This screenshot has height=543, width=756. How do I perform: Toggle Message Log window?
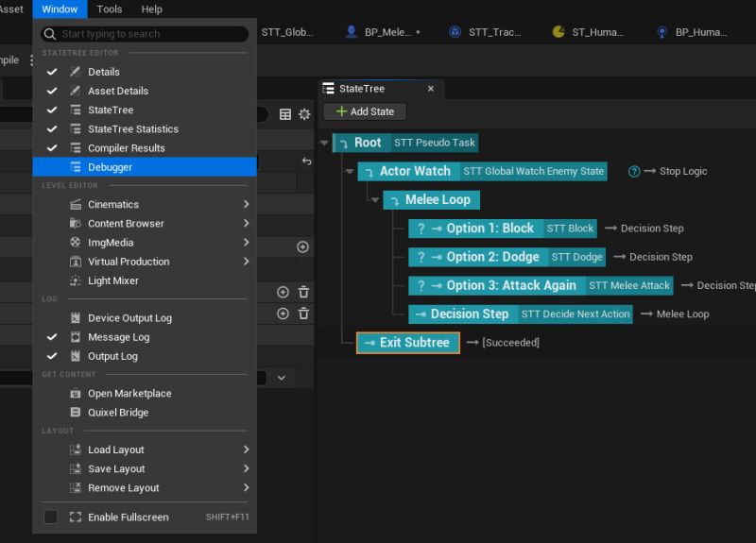point(145,337)
